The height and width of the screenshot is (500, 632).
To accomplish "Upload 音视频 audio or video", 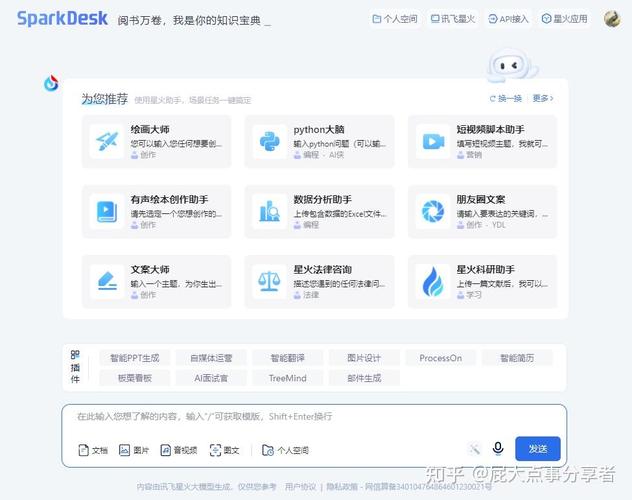I will click(x=179, y=450).
